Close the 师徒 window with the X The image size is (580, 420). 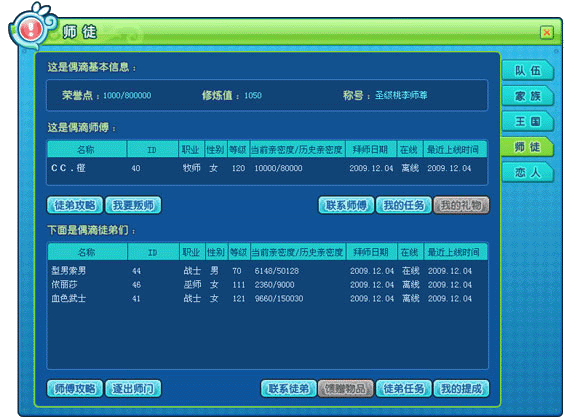point(546,33)
